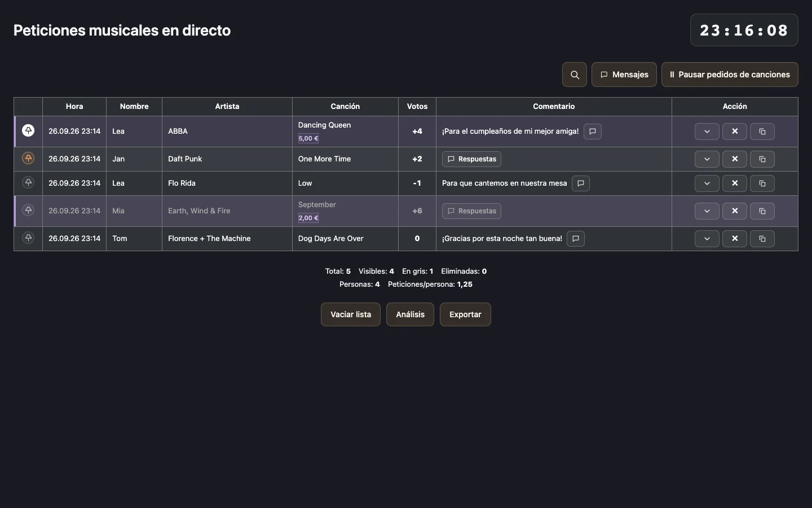The image size is (812, 508).
Task: Select the Daft Punk artist cell
Action: point(227,159)
